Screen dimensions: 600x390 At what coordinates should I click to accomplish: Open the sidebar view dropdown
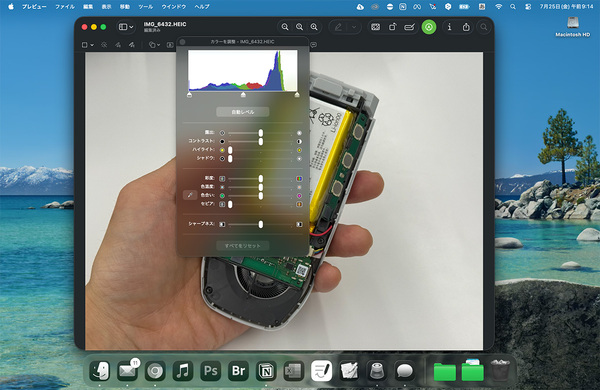click(x=126, y=27)
